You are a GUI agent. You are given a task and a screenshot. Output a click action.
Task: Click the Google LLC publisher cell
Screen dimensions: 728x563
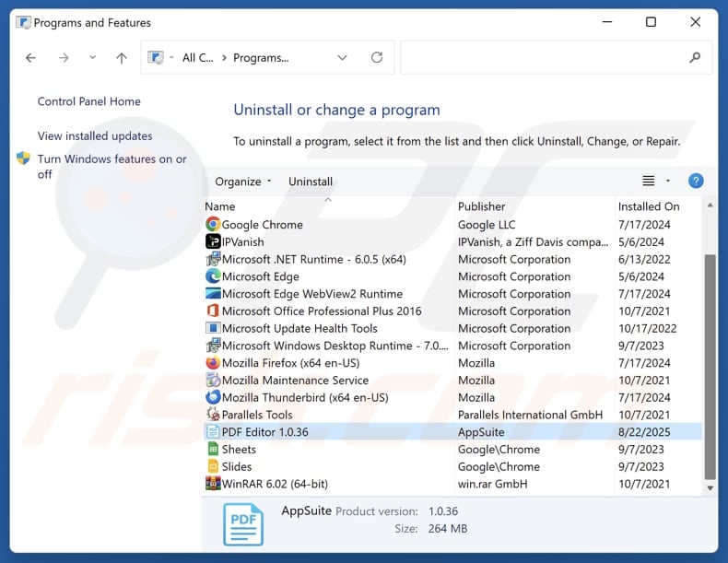487,225
